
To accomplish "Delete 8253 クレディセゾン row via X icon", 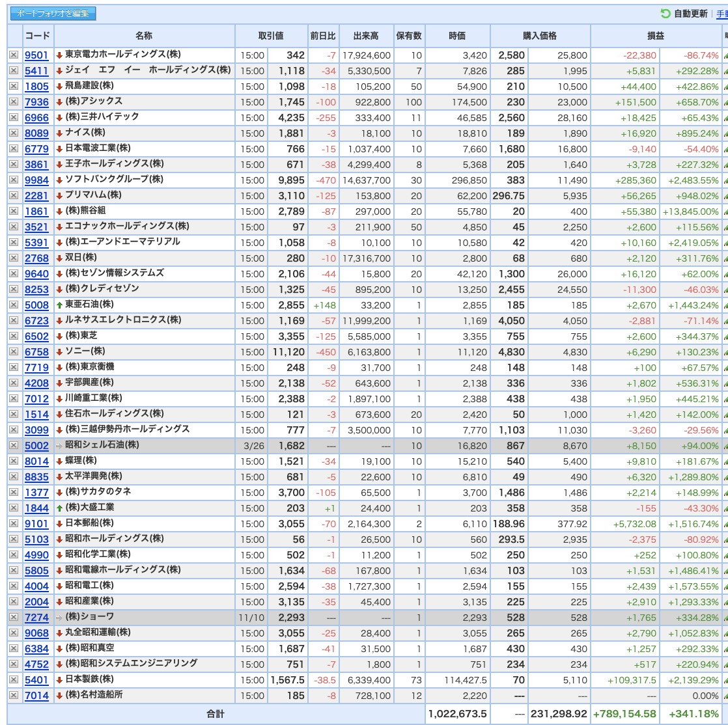I will [14, 289].
